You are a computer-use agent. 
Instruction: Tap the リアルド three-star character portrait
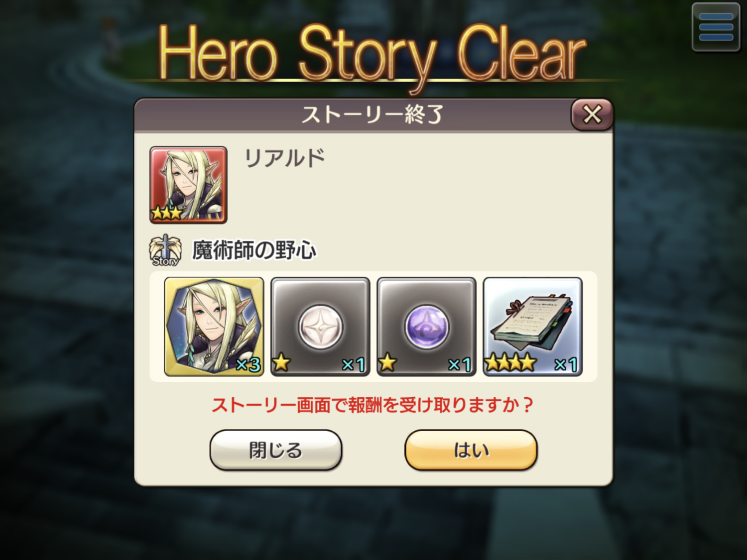pyautogui.click(x=188, y=185)
